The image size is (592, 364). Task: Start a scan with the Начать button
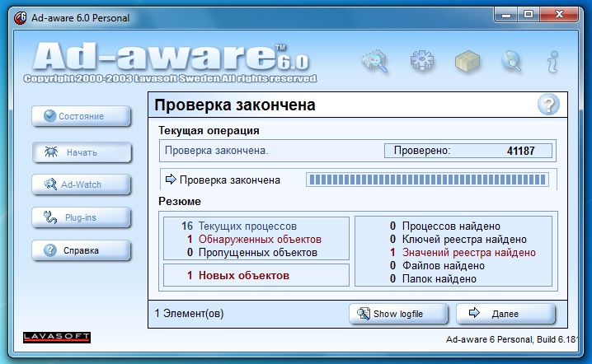point(82,152)
